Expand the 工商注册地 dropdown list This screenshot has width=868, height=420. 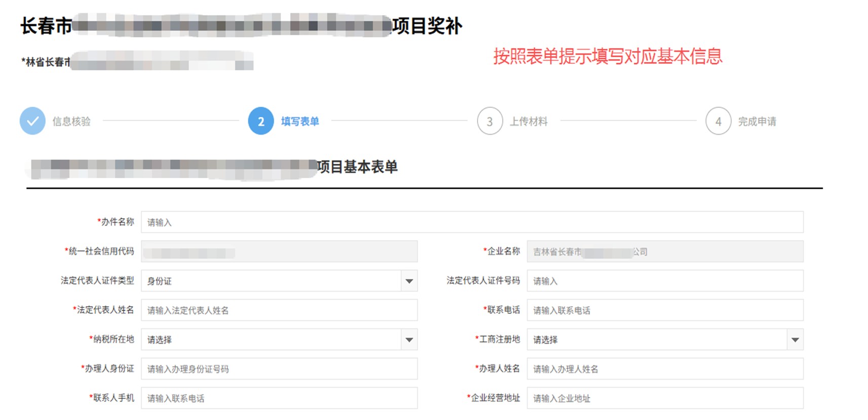click(x=795, y=340)
